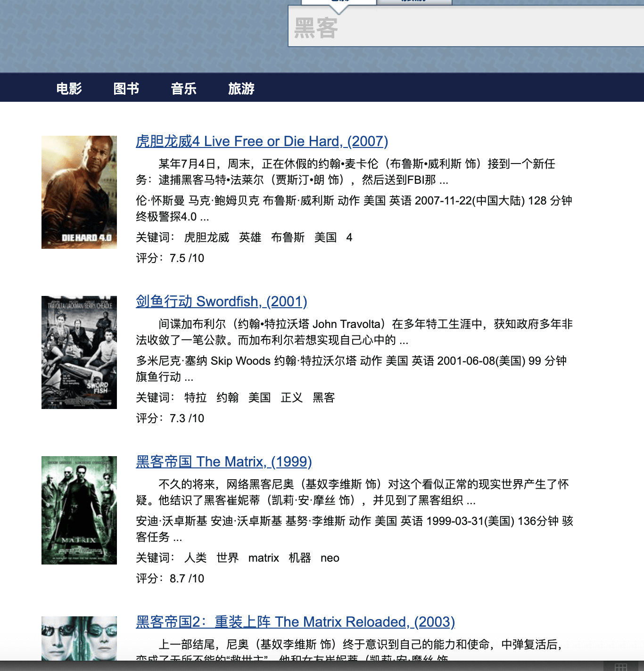Go to the 音乐 category

tap(183, 89)
